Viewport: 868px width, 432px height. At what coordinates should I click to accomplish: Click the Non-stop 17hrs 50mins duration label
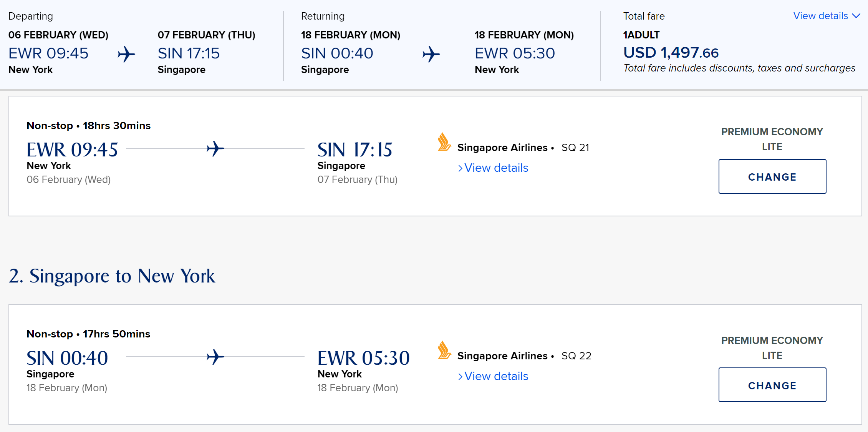88,334
